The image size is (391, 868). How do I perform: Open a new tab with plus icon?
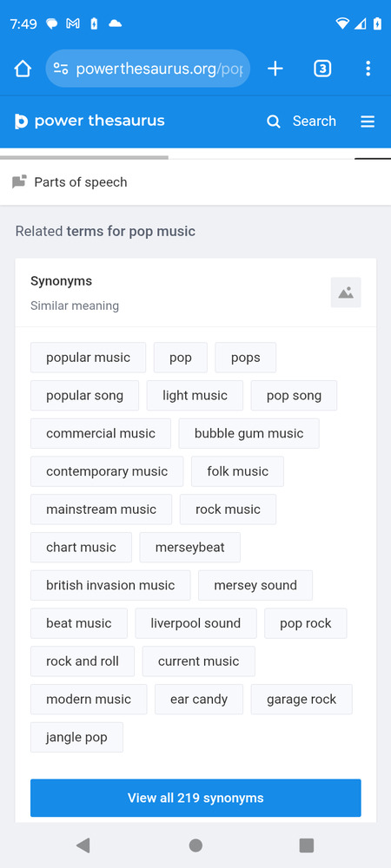(275, 69)
